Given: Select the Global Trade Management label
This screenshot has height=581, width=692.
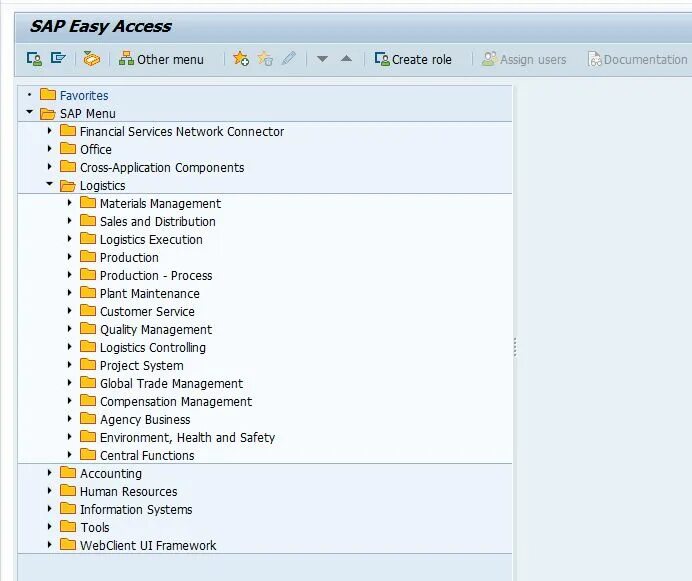Looking at the screenshot, I should coord(171,384).
